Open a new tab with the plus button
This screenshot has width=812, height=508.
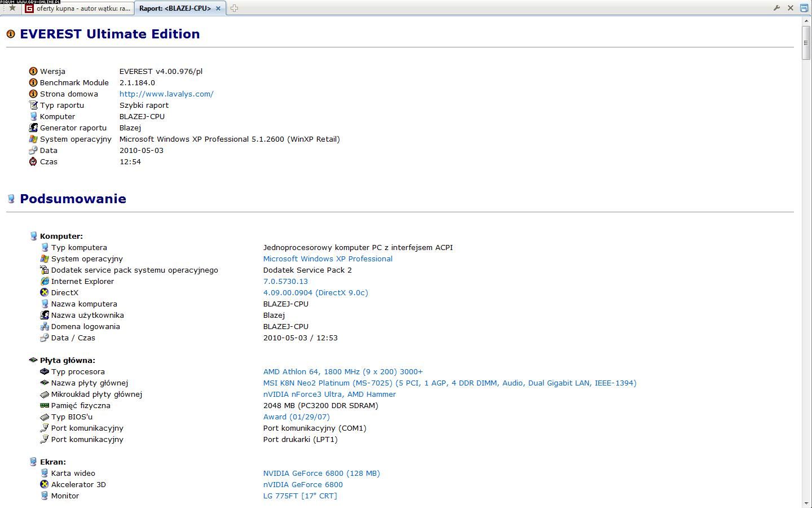234,8
